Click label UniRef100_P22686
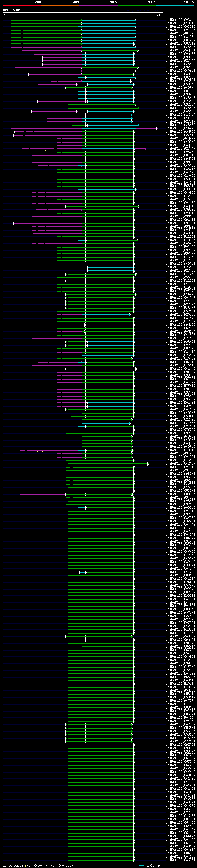 [x=180, y=423]
